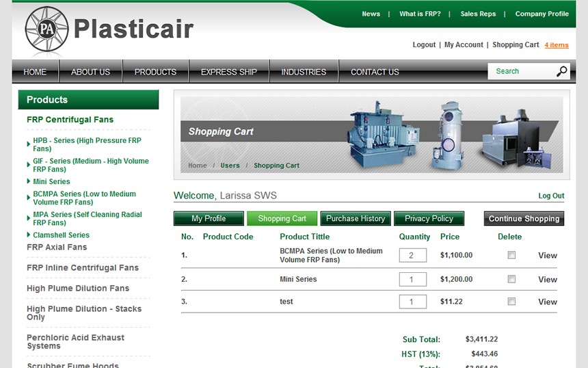Expand MPA Series arrow
588x368 pixels.
point(29,218)
